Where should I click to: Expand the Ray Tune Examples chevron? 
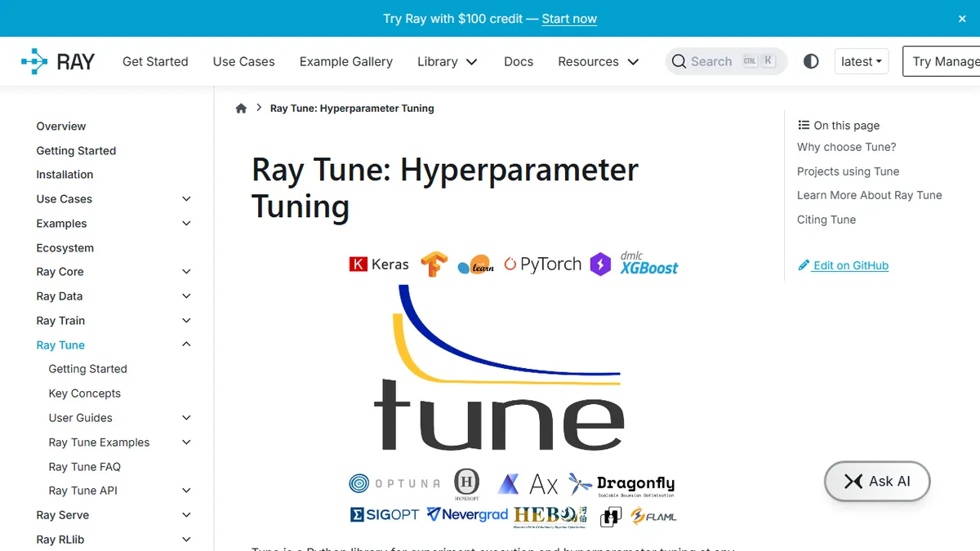[186, 442]
